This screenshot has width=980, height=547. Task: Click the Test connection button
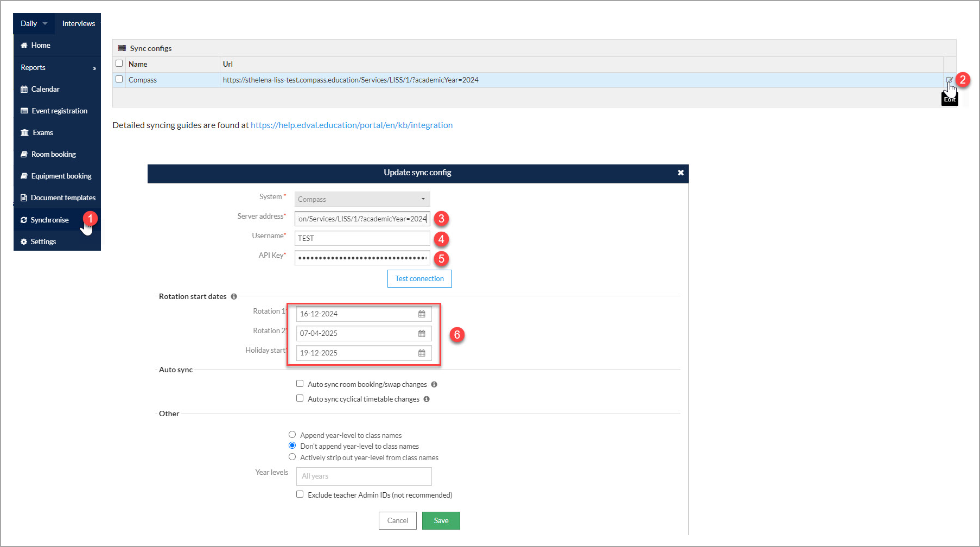click(x=419, y=279)
